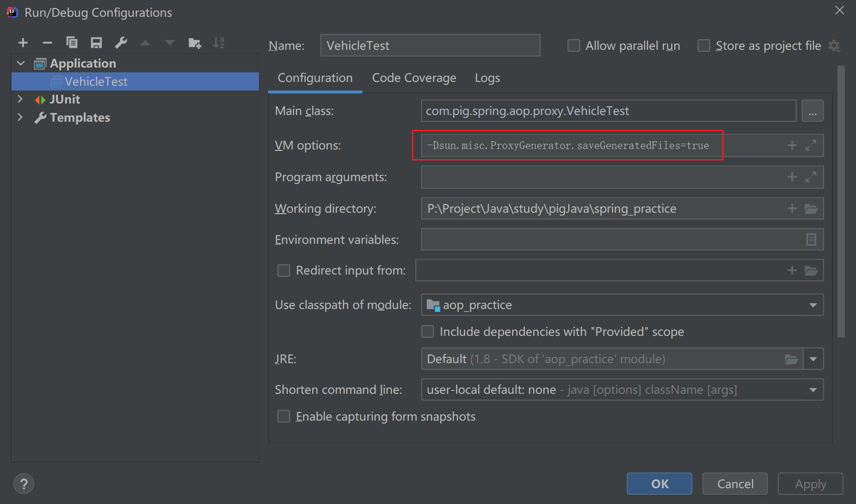Screen dimensions: 856x504
Task: Insert macro plus icon in Working directory
Action: pyautogui.click(x=792, y=208)
